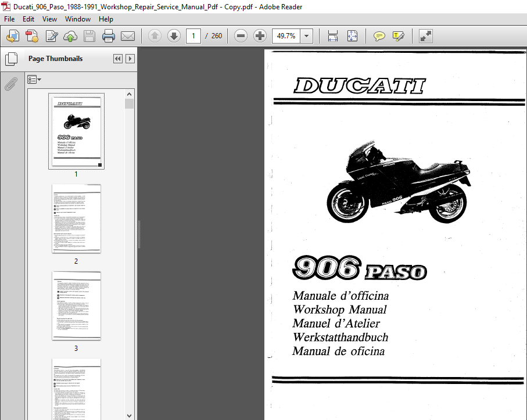Click the thumbnail scrollbar down arrow

point(129,415)
